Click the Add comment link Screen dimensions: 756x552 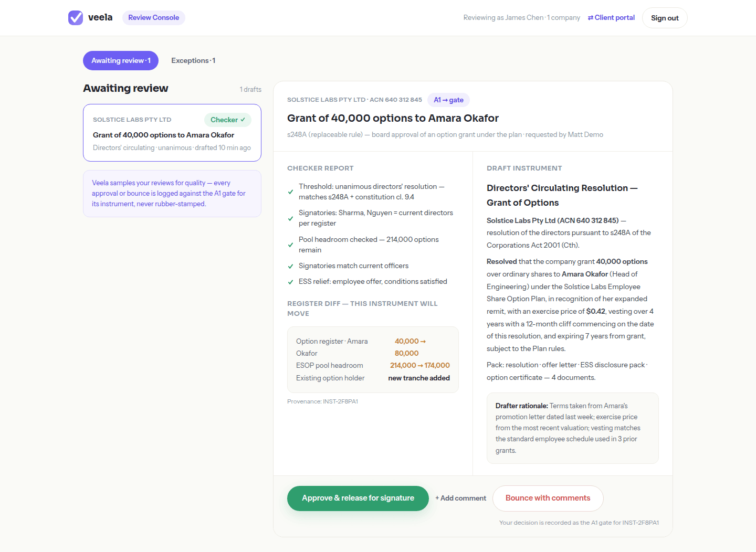[460, 498]
